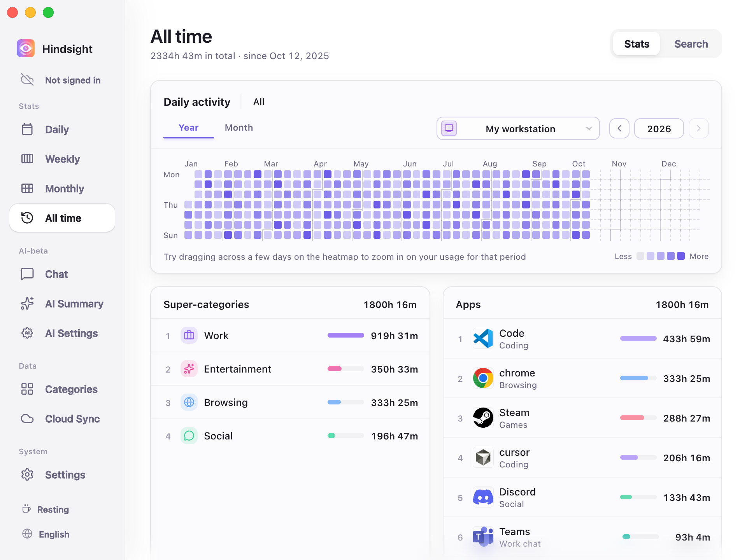Open the Daily stats calendar icon

coord(27,129)
